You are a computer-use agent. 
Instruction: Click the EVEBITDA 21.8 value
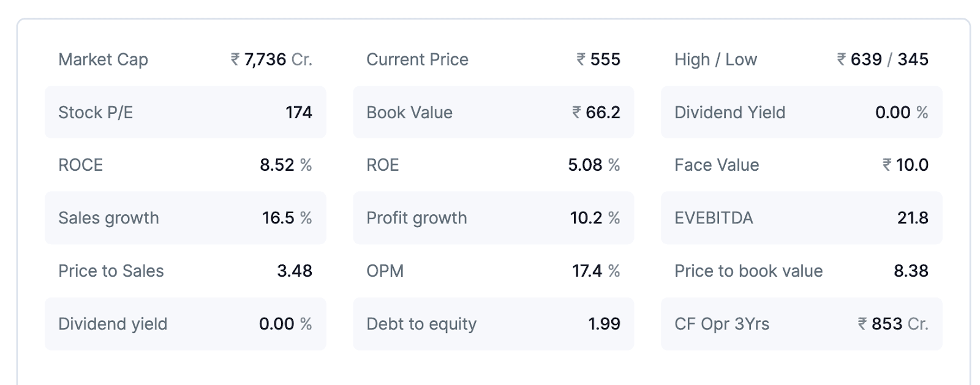[x=913, y=218]
